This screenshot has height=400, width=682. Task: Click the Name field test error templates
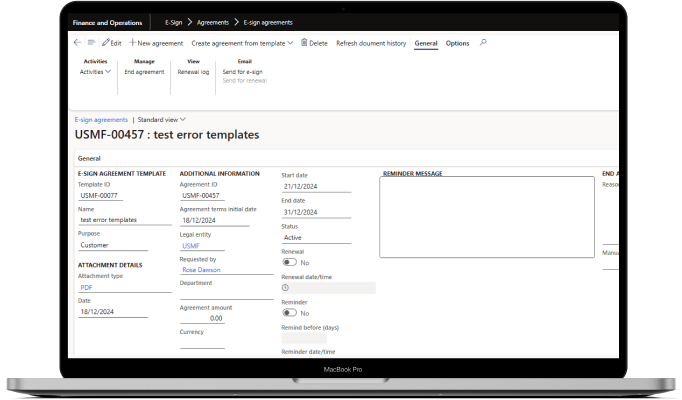coord(125,220)
